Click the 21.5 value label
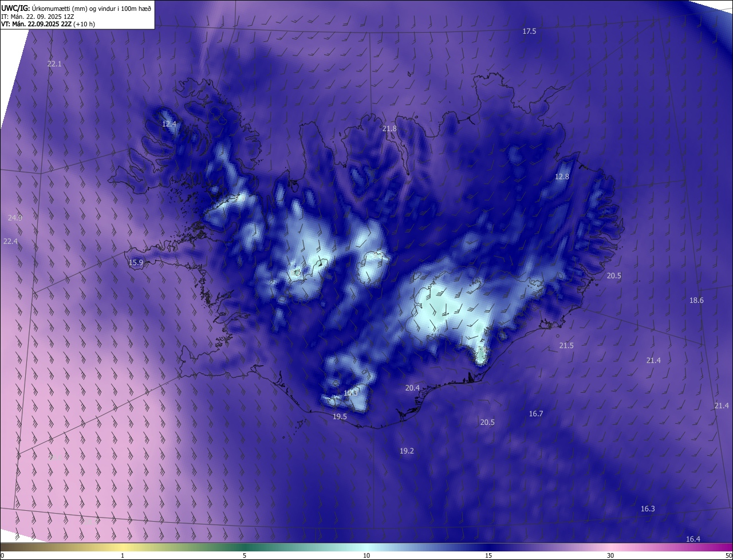733x560 pixels. (566, 346)
